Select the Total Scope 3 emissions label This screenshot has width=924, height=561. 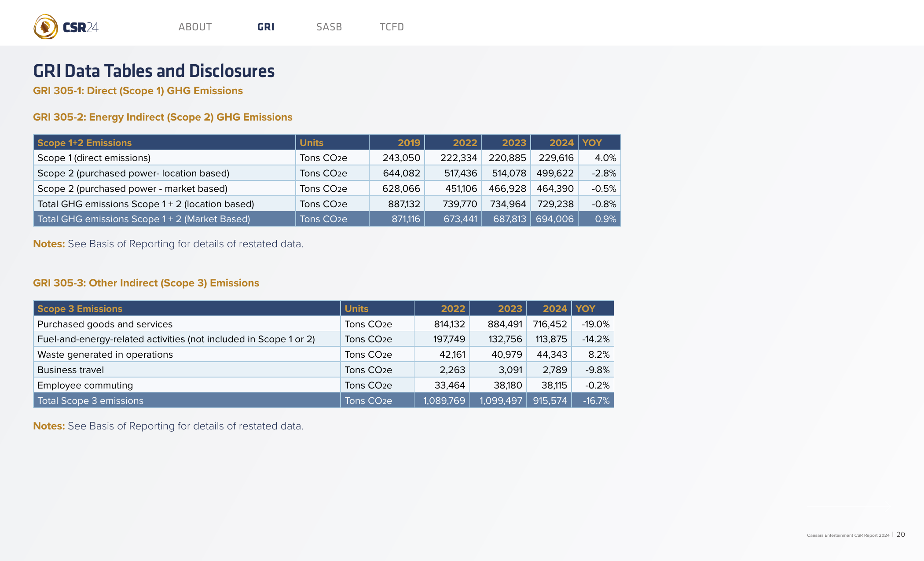(x=90, y=400)
